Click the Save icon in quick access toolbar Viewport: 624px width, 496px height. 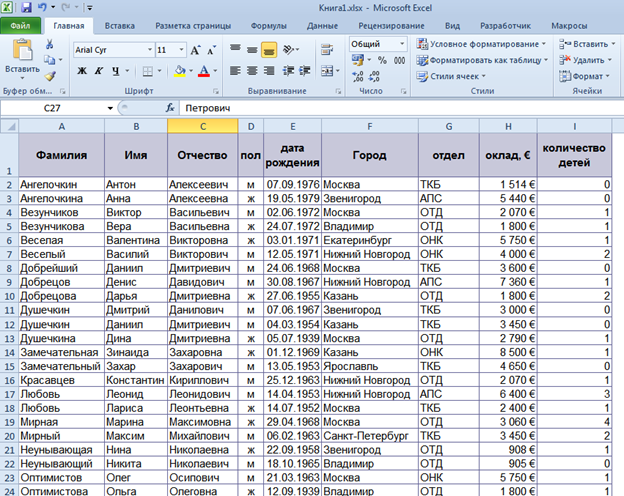click(27, 7)
